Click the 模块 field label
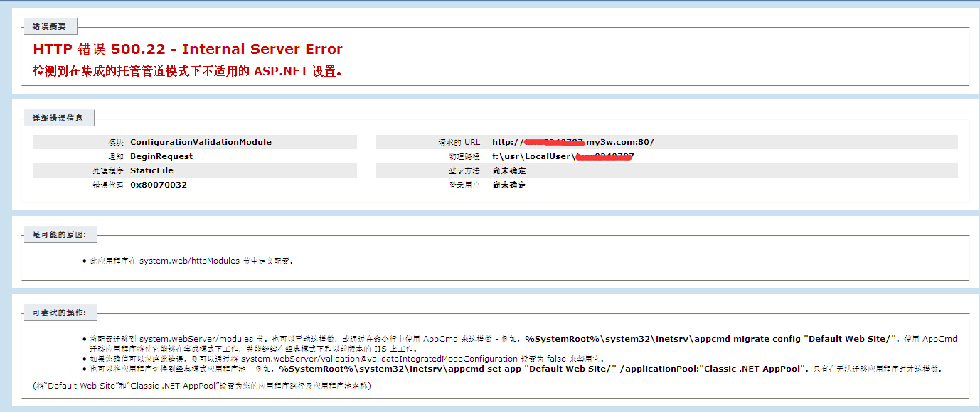 click(x=116, y=142)
